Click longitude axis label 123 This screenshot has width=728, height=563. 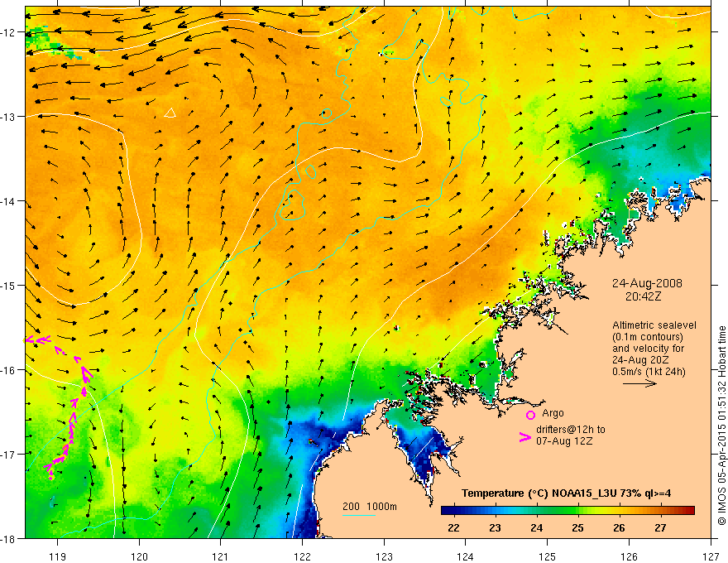click(384, 556)
